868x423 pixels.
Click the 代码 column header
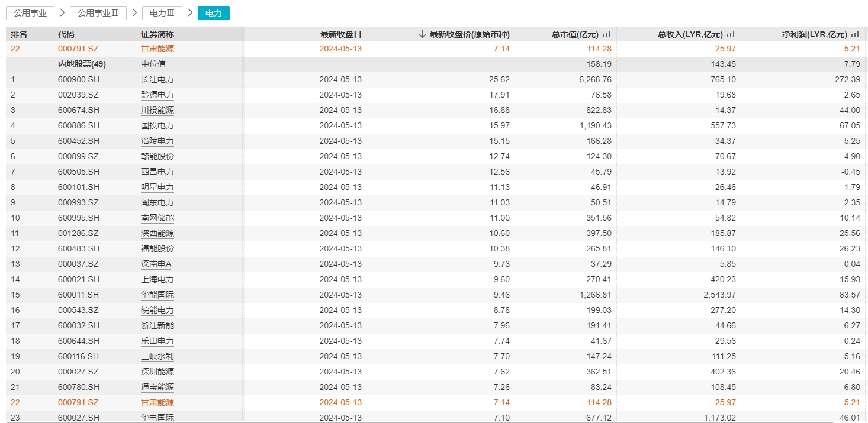pyautogui.click(x=66, y=34)
